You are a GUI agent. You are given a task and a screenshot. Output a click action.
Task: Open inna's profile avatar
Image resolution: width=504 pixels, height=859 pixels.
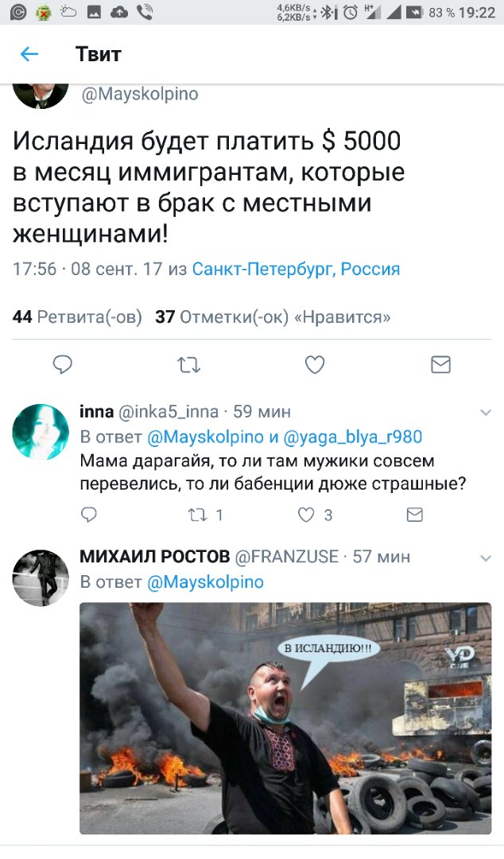click(x=41, y=432)
